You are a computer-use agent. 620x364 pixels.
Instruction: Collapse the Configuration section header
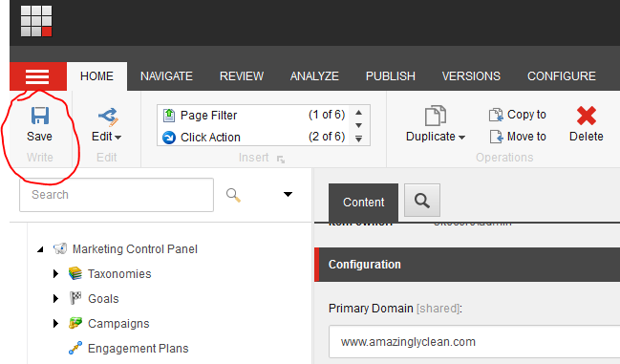tap(467, 265)
